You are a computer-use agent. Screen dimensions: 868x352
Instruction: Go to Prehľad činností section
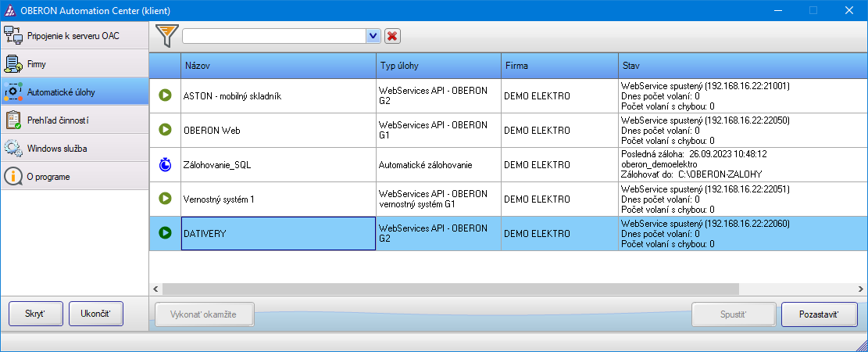75,120
